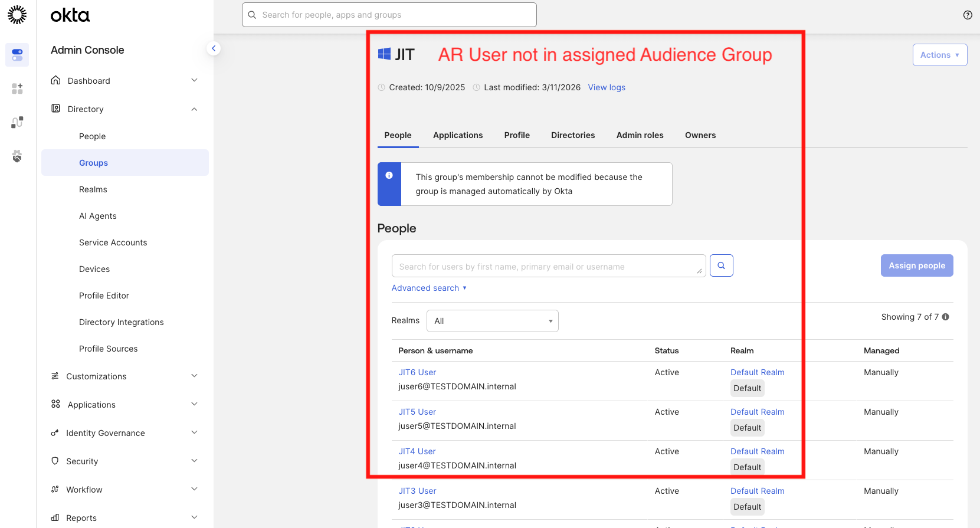Expand the Security chevron

click(x=194, y=461)
